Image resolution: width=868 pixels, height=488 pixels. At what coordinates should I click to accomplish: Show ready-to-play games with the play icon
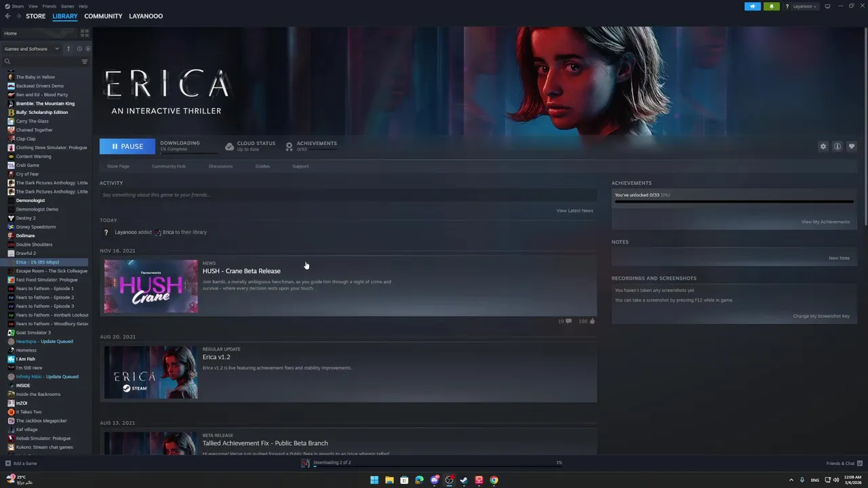pos(88,49)
